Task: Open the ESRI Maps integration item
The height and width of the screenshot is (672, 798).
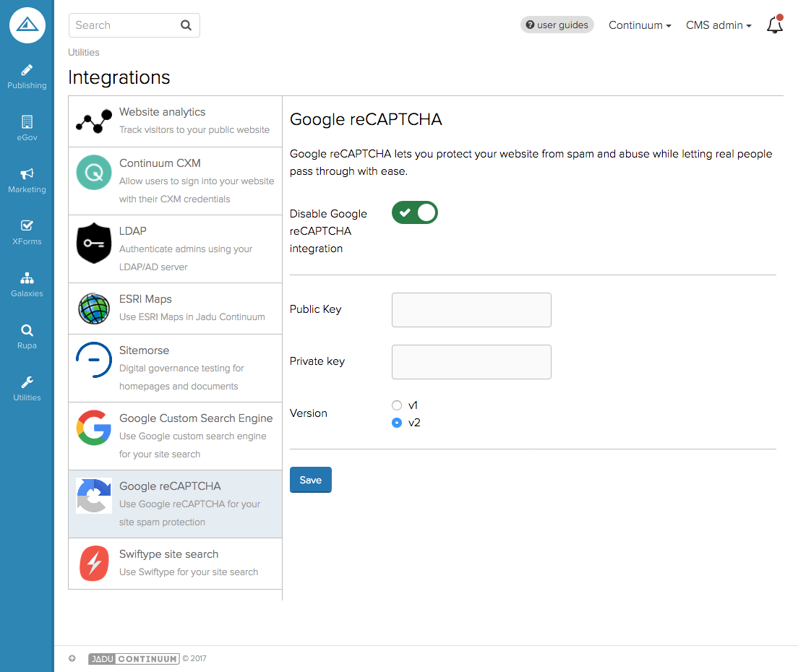Action: coord(175,309)
